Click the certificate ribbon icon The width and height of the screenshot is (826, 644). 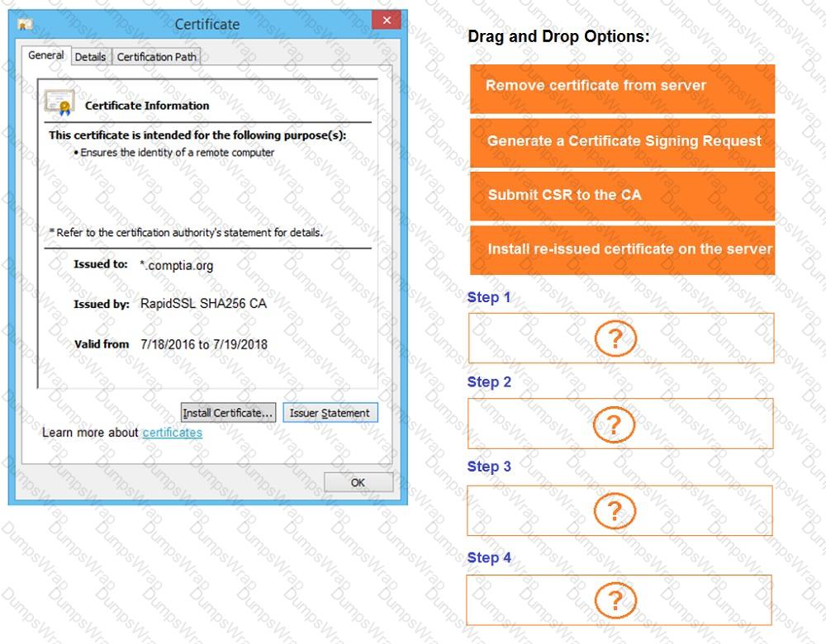click(x=59, y=102)
